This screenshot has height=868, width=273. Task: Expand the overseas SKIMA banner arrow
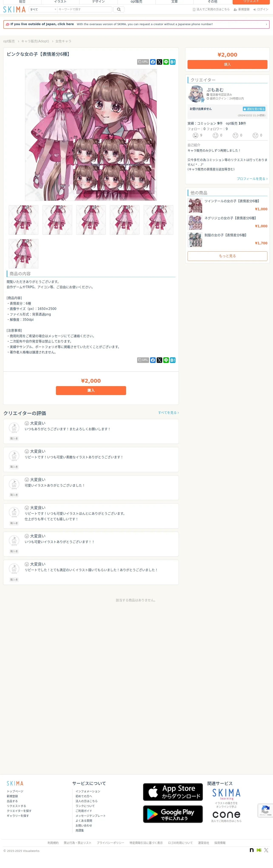pyautogui.click(x=266, y=24)
